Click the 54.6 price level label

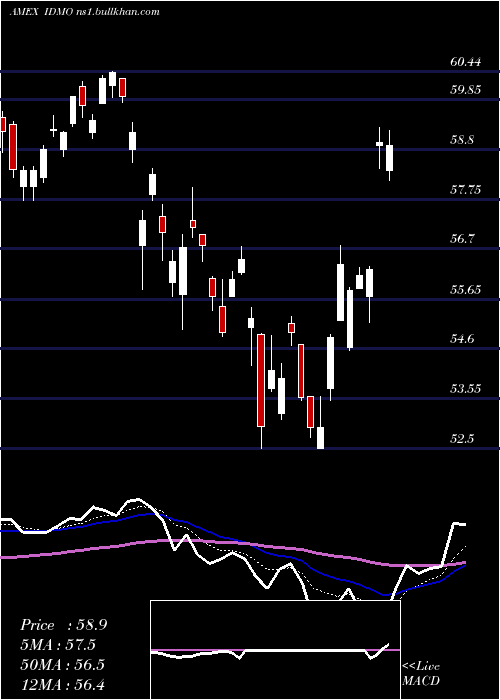tap(462, 339)
